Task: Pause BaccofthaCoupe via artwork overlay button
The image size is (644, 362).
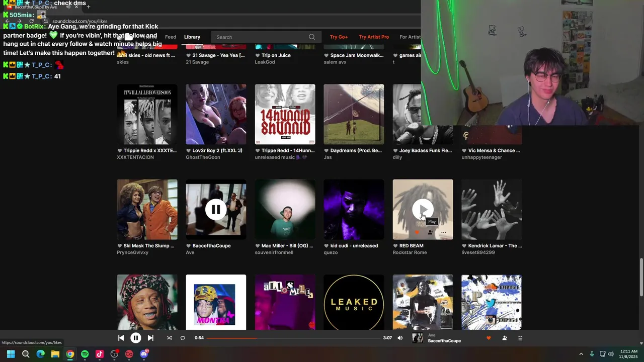Action: point(216,210)
